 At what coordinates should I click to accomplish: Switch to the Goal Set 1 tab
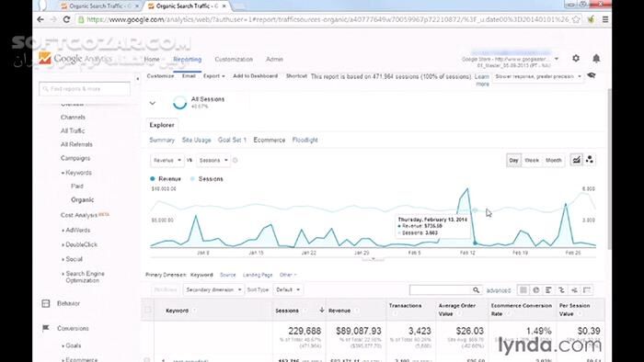[232, 140]
